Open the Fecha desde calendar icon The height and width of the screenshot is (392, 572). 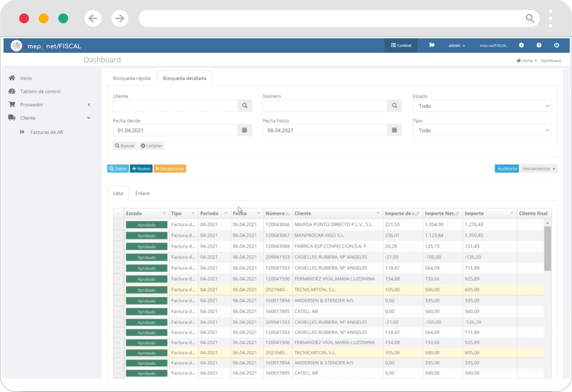coord(245,130)
